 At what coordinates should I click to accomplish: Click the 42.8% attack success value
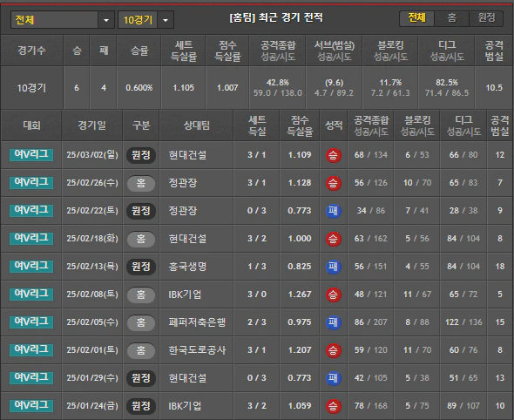(x=278, y=82)
